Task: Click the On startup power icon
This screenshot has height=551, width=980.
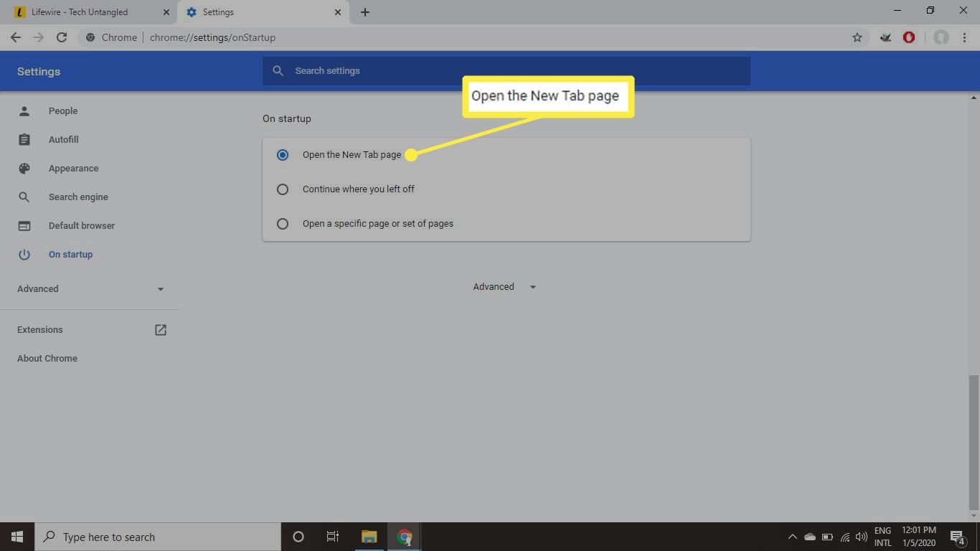Action: [x=24, y=254]
